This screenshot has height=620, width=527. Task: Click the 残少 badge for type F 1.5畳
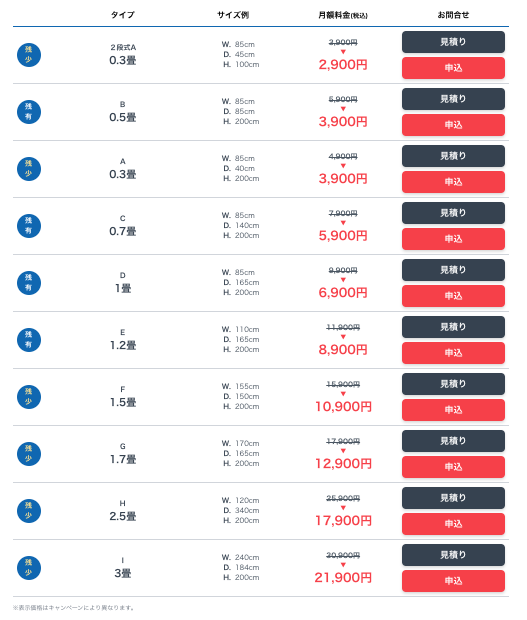point(29,397)
